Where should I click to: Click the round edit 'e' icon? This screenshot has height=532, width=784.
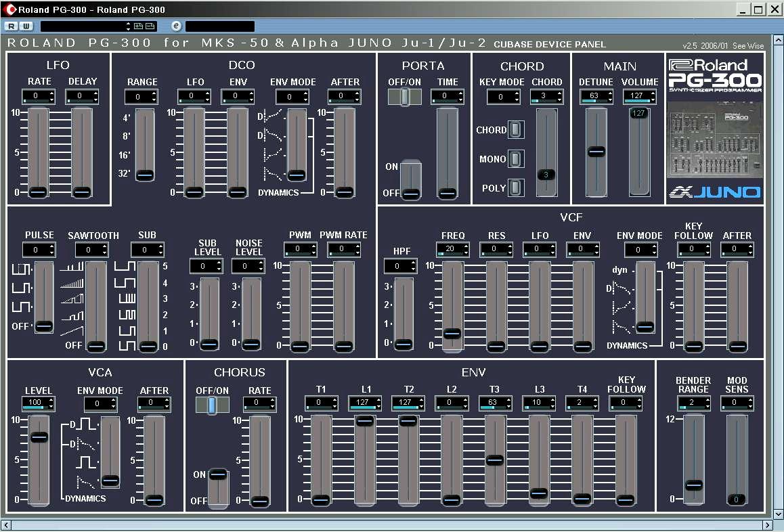[x=176, y=26]
